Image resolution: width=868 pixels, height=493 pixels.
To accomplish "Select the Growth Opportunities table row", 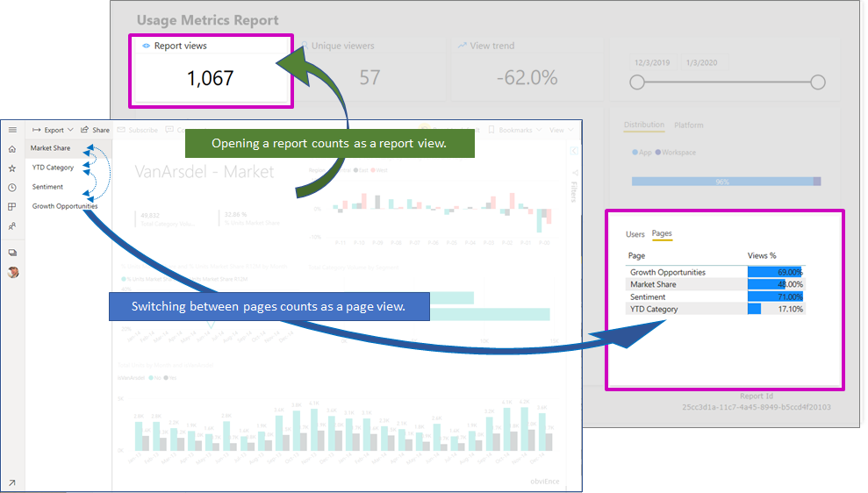I will click(x=715, y=272).
